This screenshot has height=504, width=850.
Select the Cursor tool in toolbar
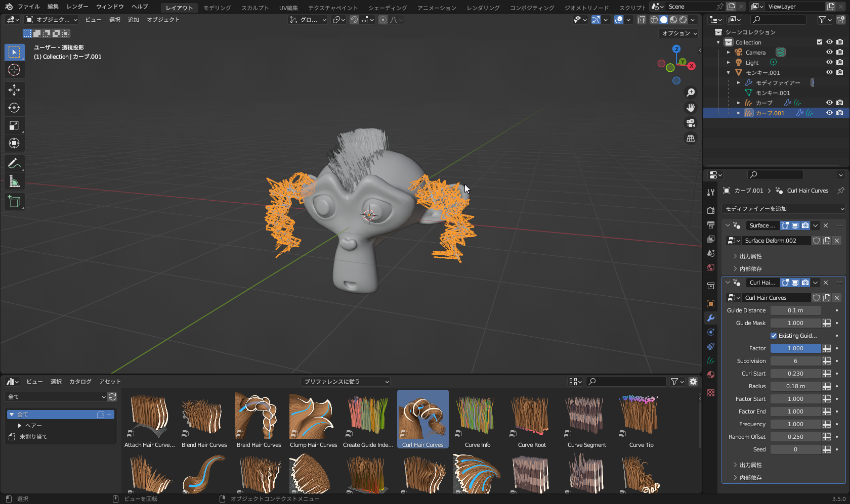[x=14, y=70]
